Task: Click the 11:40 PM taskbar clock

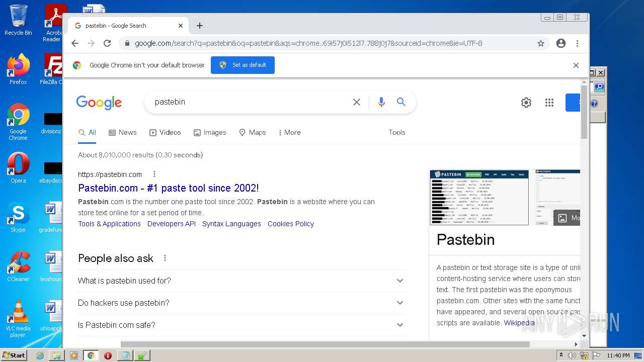Action: pos(618,355)
